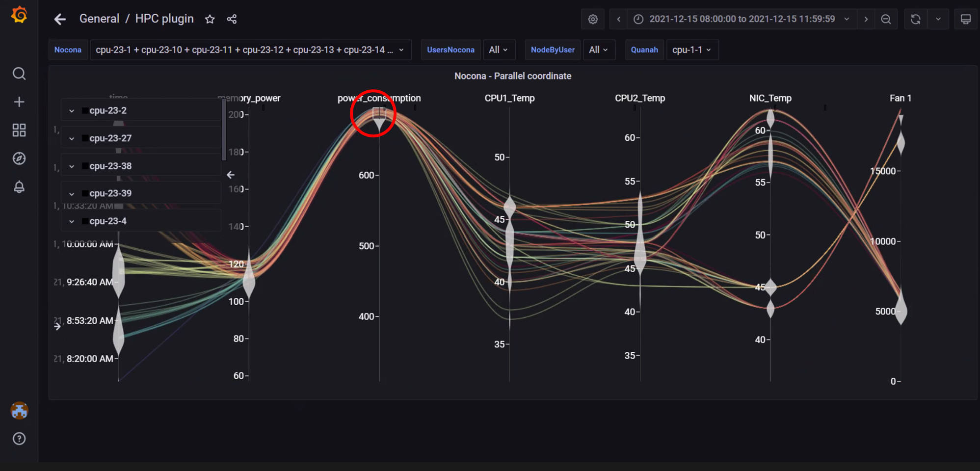Screen dimensions: 980x471
Task: Open the Quanah cpu-1-1 dropdown
Action: tap(692, 50)
